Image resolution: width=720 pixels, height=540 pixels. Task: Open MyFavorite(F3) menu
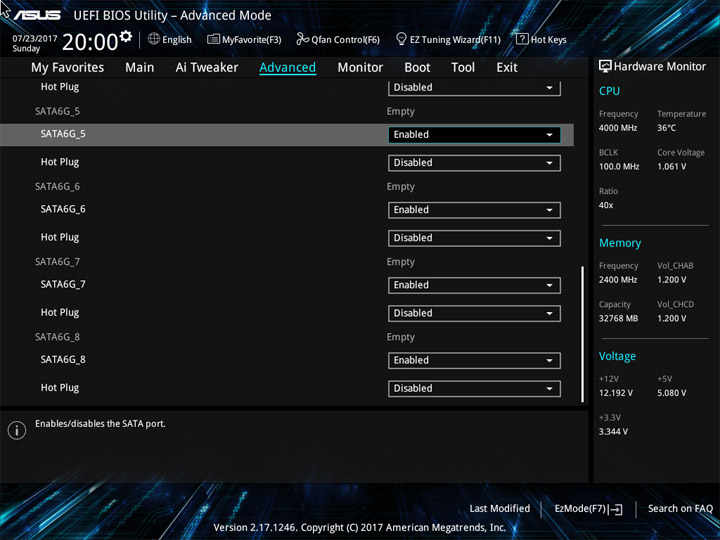tap(244, 39)
